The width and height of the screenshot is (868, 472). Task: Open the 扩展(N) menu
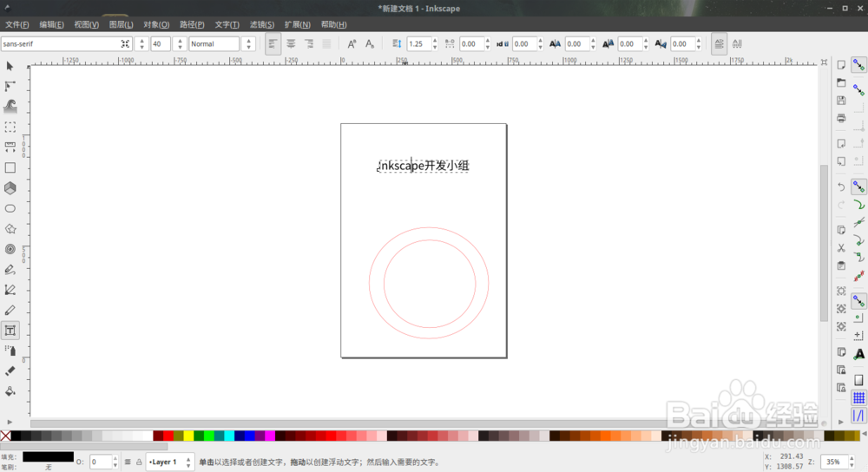point(297,24)
